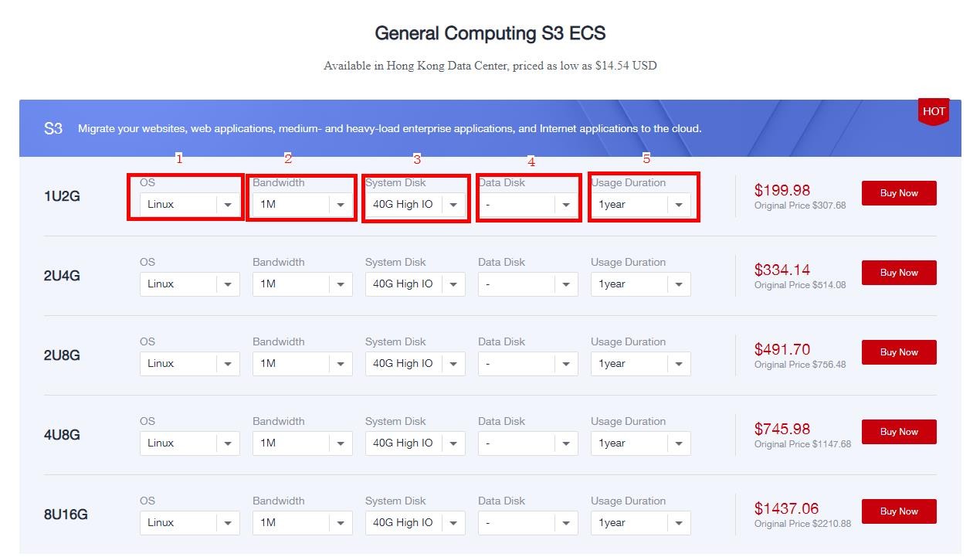Expand the Data Disk dropdown for 2U8G
This screenshot has width=980, height=557.
click(527, 364)
